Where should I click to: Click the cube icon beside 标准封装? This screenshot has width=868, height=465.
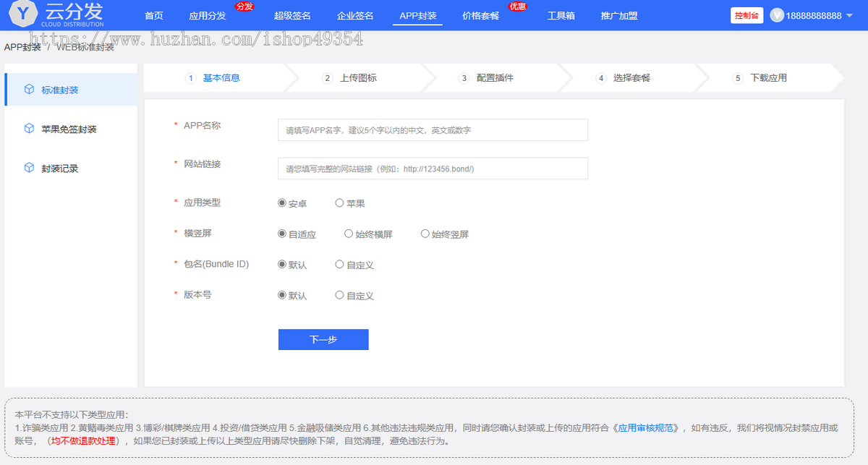coord(29,90)
